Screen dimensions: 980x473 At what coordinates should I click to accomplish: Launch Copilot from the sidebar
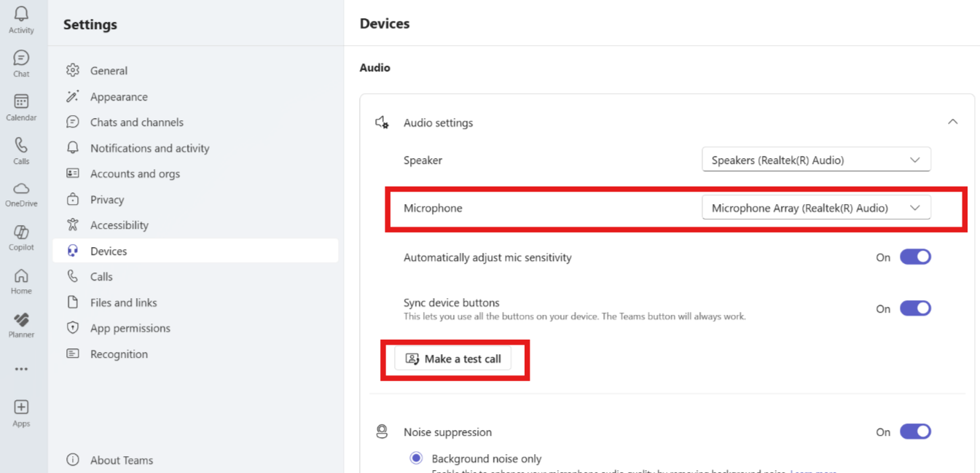point(21,233)
